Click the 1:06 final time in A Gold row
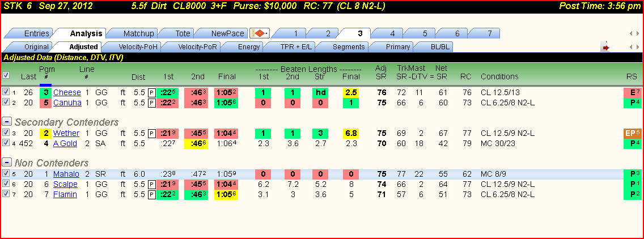This screenshot has width=644, height=239. click(227, 143)
